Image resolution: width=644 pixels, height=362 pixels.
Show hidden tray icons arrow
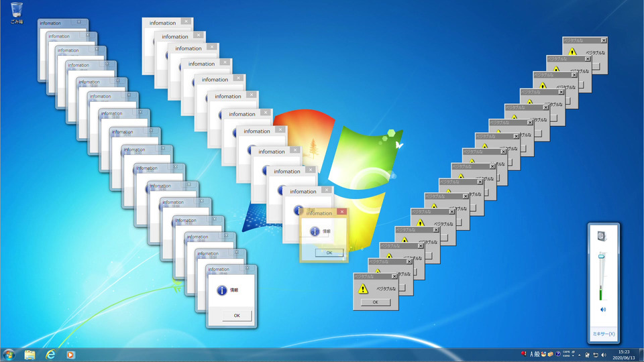click(580, 355)
